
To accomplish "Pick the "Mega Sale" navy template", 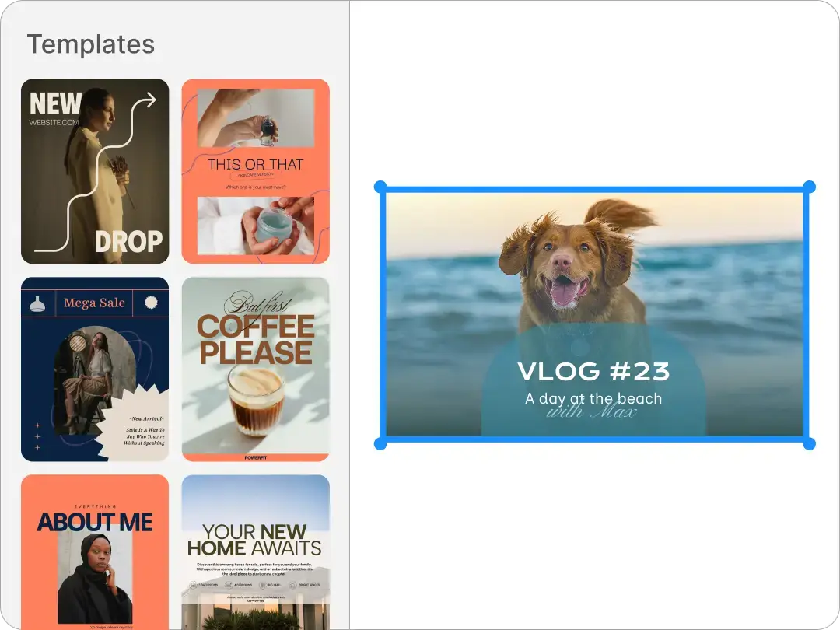I will point(95,369).
